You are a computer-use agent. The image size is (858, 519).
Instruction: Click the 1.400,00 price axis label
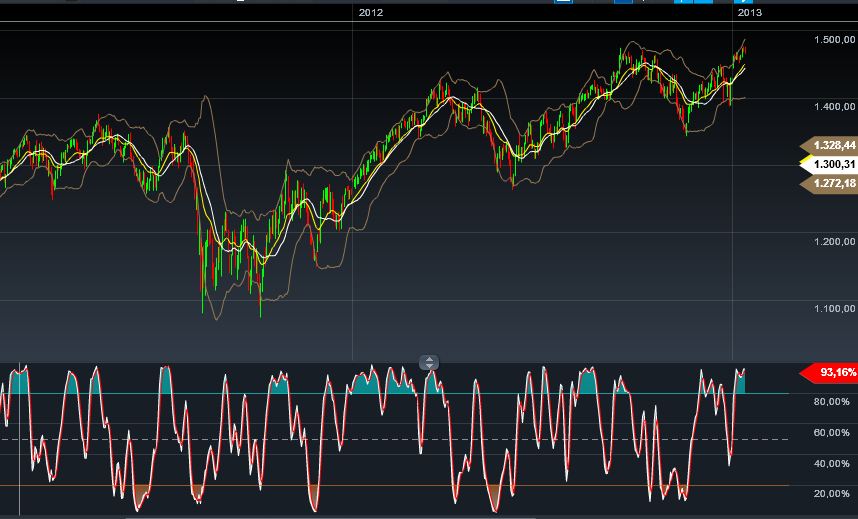point(835,106)
